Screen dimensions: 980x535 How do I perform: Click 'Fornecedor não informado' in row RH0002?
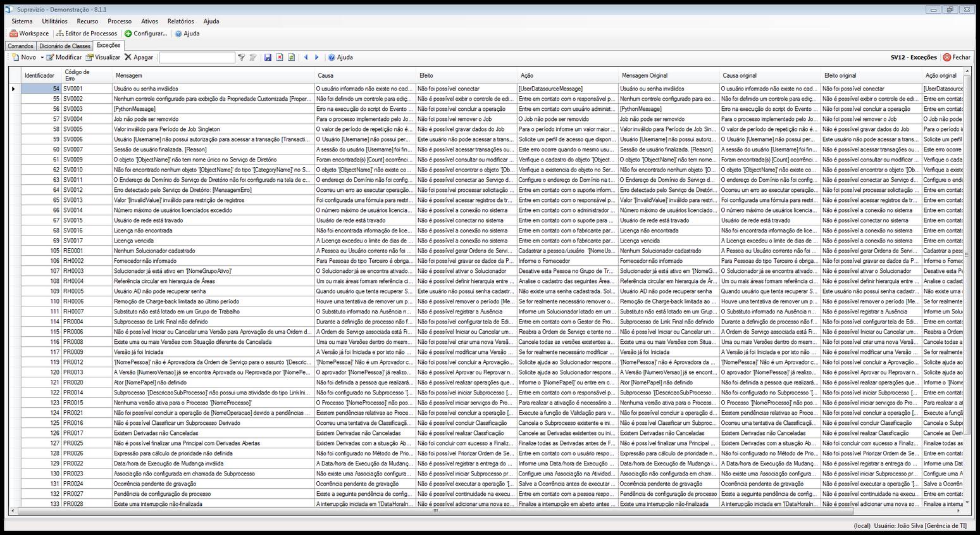tap(213, 261)
